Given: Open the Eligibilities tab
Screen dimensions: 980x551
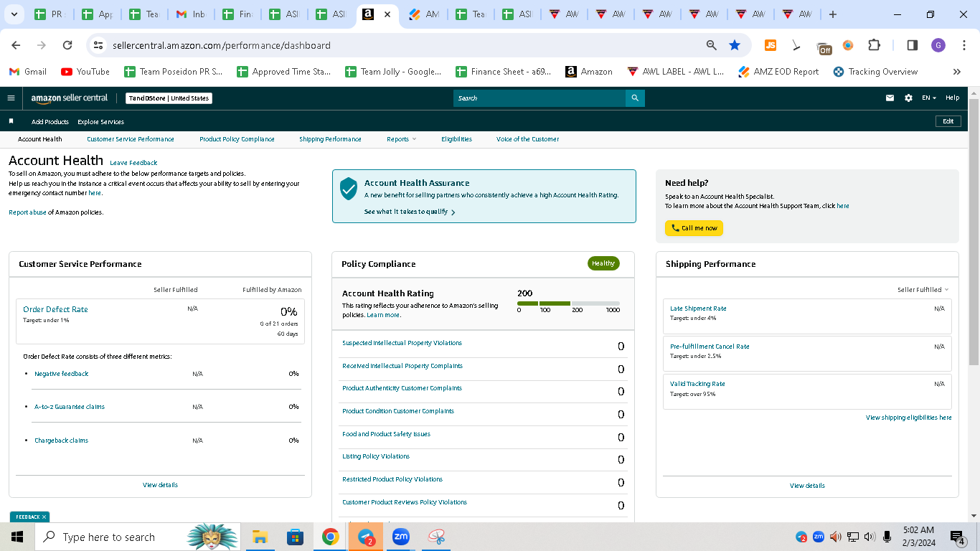Looking at the screenshot, I should pos(456,139).
